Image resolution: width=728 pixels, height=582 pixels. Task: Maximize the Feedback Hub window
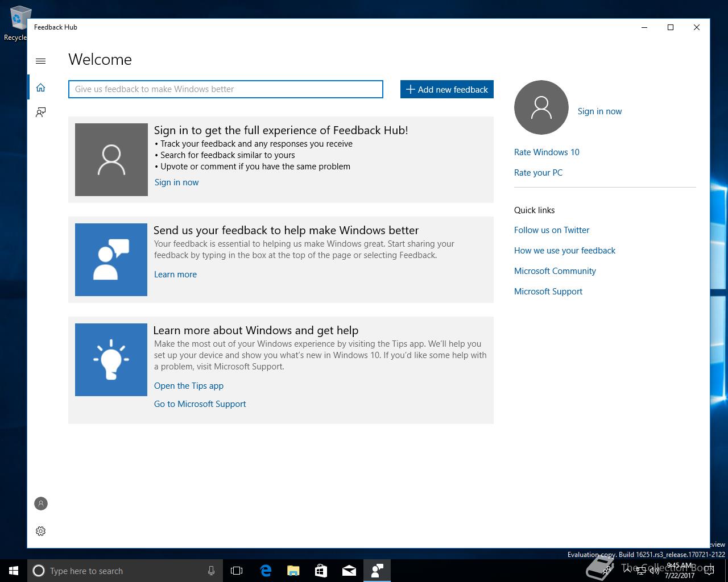pos(671,27)
